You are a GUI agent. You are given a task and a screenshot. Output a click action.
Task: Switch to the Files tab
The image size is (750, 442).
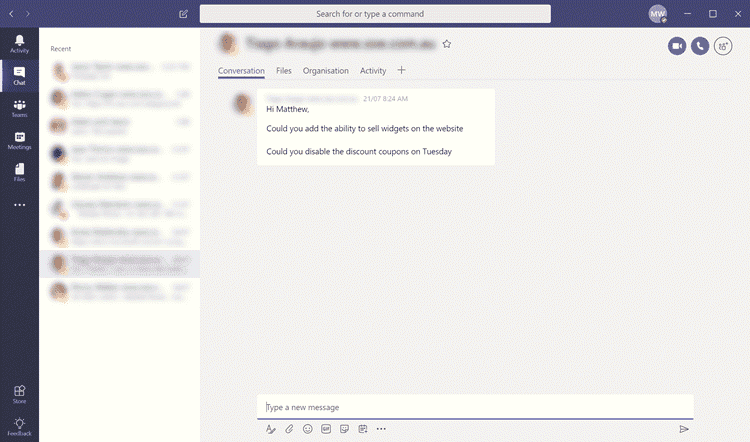click(x=284, y=71)
